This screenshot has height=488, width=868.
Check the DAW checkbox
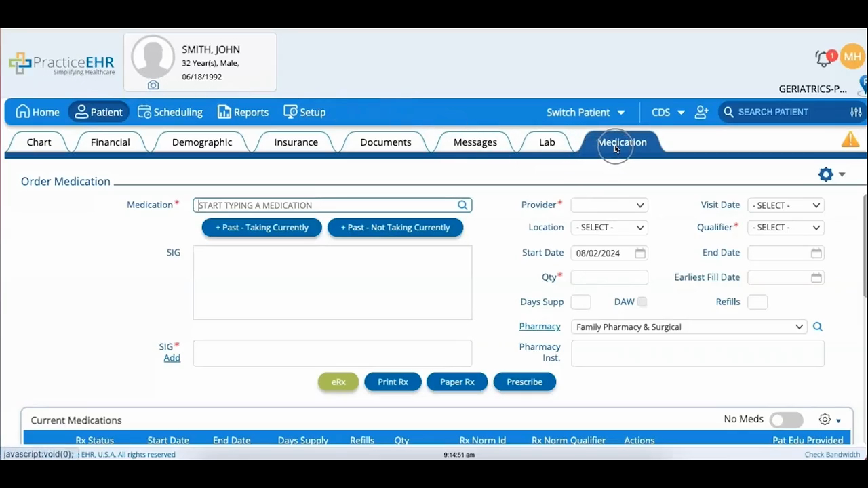(642, 302)
